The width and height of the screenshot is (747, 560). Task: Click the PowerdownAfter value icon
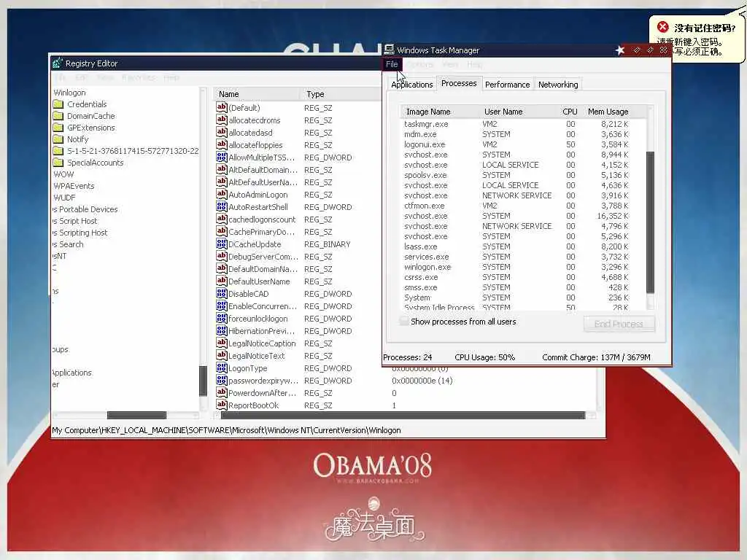click(222, 392)
